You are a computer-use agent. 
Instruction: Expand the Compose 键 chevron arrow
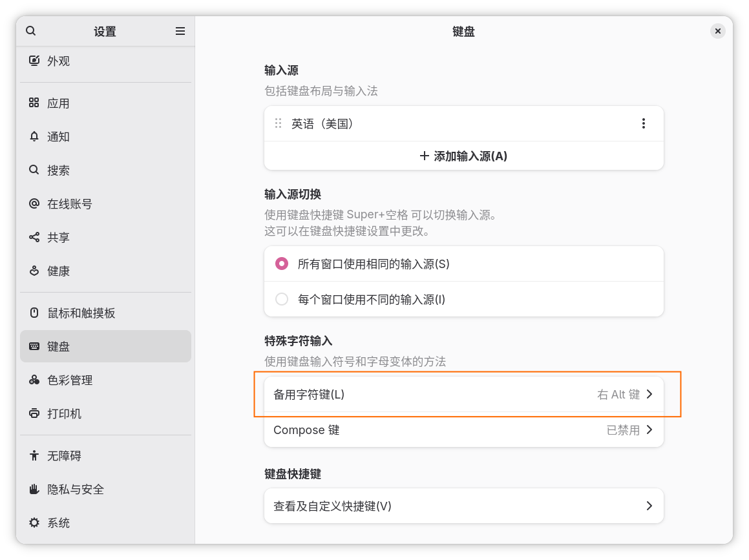[649, 430]
